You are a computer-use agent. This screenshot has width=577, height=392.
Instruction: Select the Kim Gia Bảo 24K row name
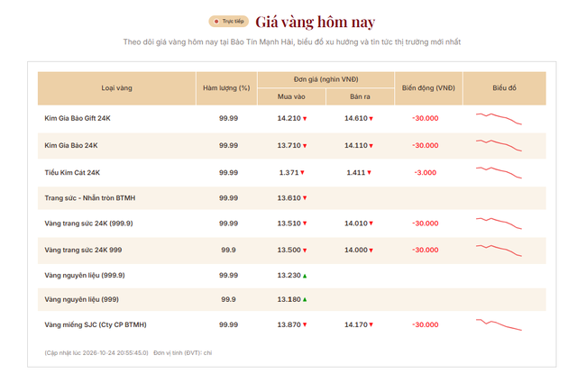[x=71, y=146]
